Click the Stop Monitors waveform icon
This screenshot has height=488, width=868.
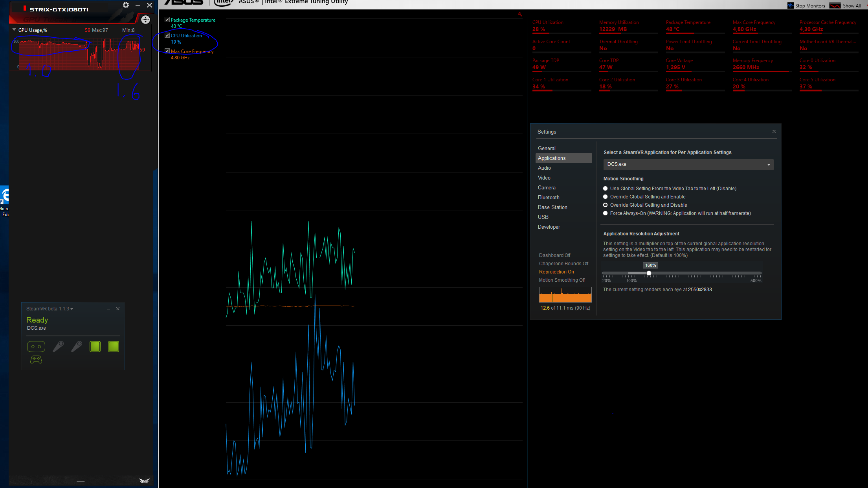(791, 6)
